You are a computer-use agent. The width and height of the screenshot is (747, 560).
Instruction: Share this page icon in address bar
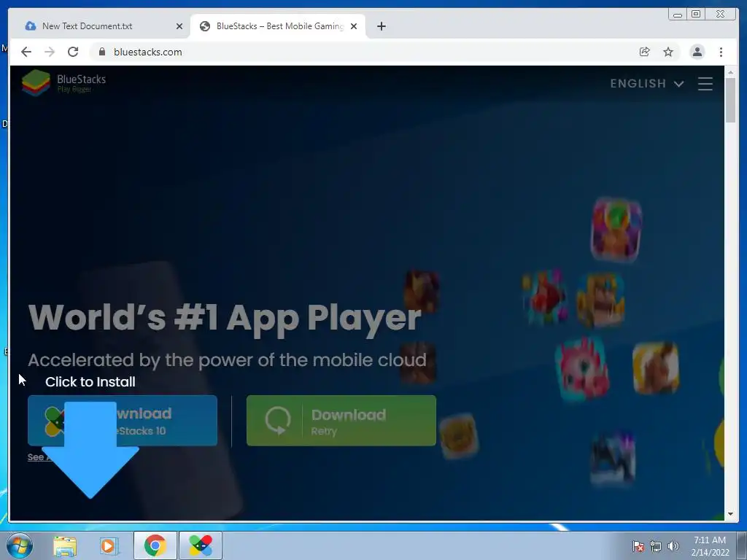(645, 52)
